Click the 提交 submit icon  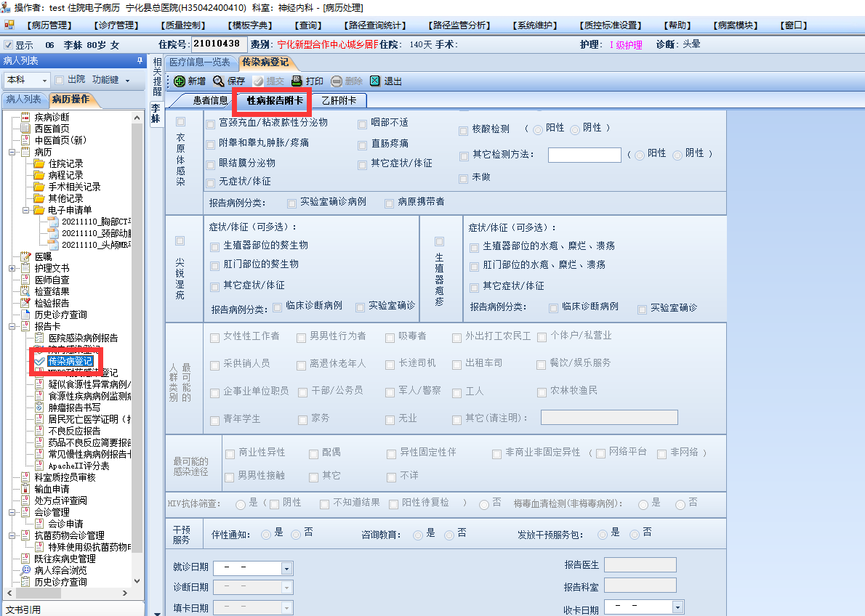(x=258, y=81)
